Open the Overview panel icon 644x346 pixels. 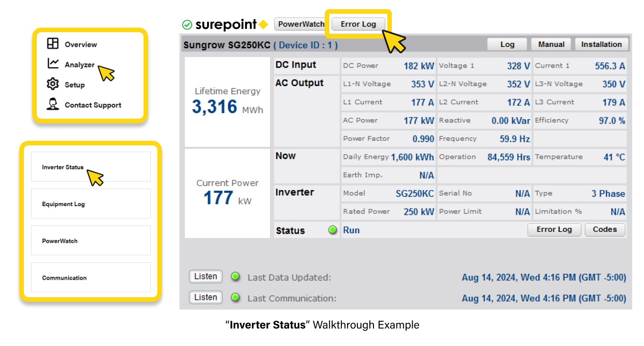click(x=52, y=44)
